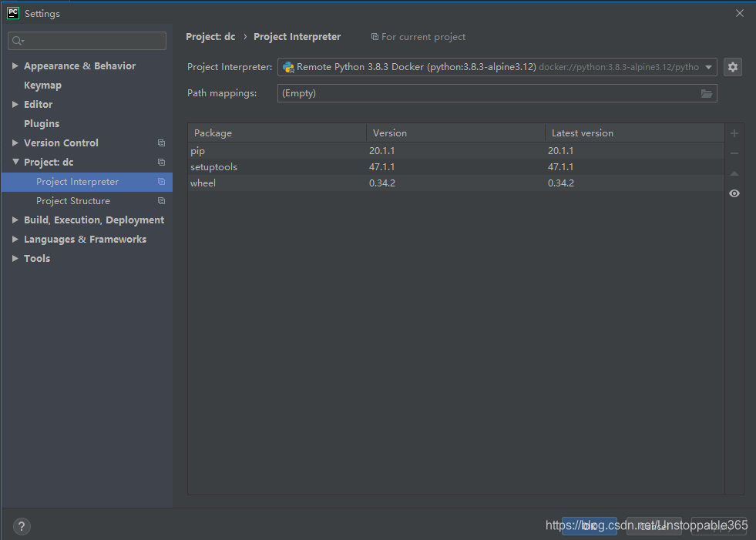Select Plugins in the settings tree
The image size is (756, 540).
click(42, 124)
